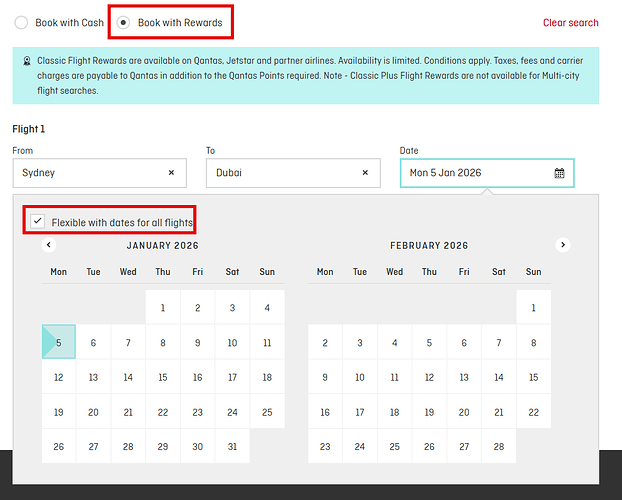Select 1 February 2026
This screenshot has height=500, width=622.
pos(534,307)
